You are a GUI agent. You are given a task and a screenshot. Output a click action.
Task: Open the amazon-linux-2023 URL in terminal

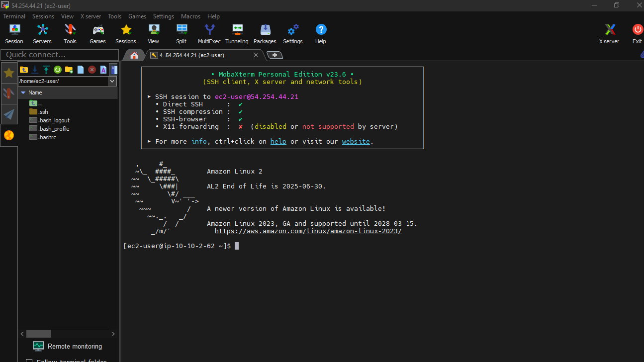click(308, 231)
